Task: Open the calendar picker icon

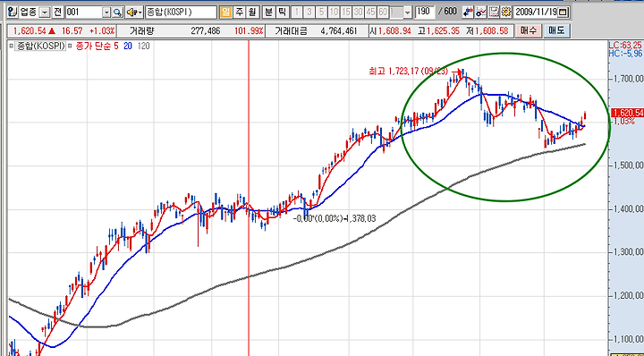Action: 563,13
